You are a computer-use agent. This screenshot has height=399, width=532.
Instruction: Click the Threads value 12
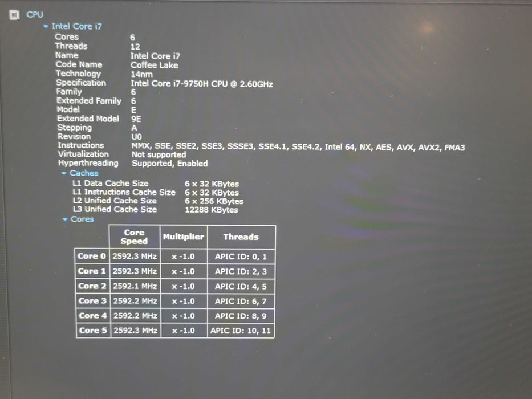click(x=135, y=47)
